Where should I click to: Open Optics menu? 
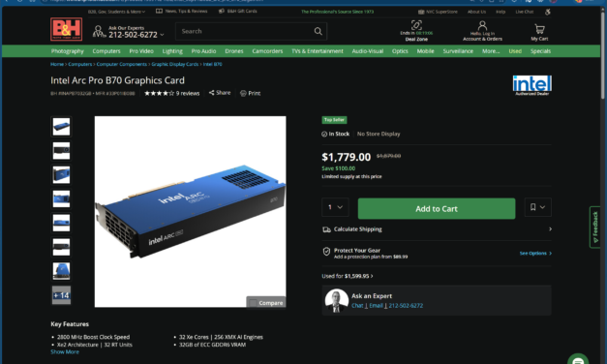(x=400, y=51)
